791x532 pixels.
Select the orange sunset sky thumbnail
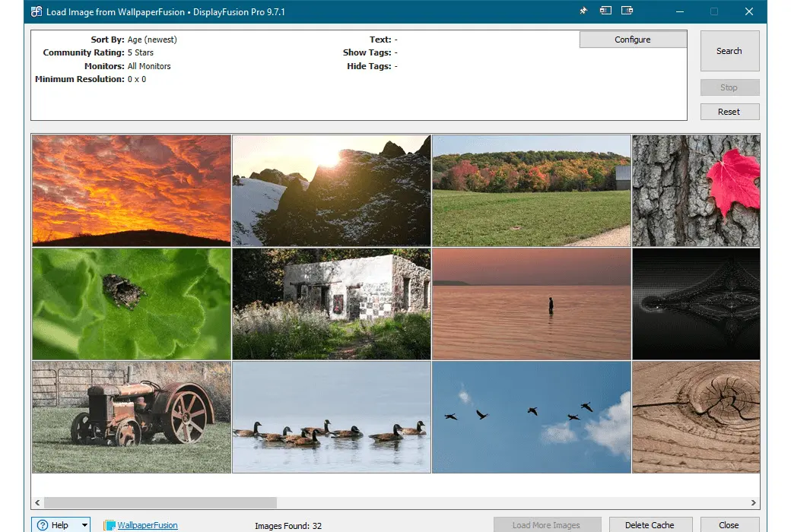point(132,191)
